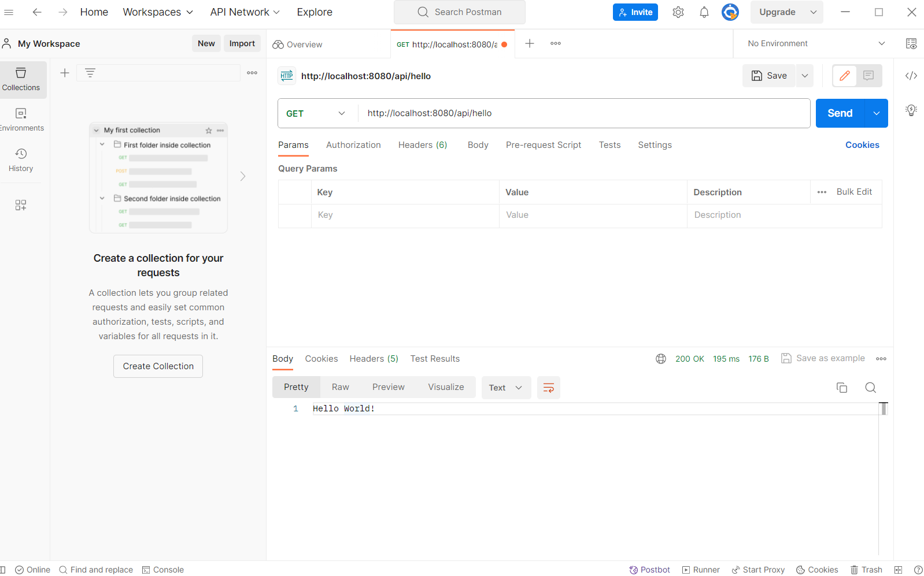The width and height of the screenshot is (924, 576).
Task: Open the History sidebar panel
Action: pos(21,160)
